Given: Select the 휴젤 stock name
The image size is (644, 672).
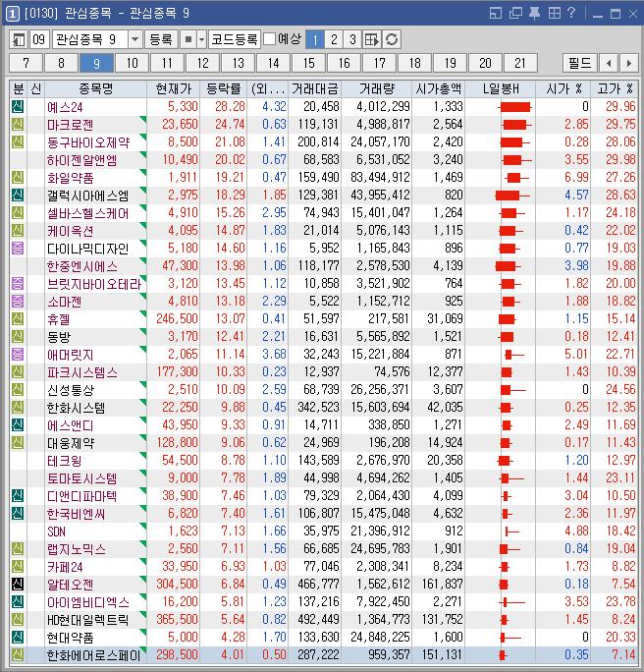Looking at the screenshot, I should pyautogui.click(x=58, y=319).
